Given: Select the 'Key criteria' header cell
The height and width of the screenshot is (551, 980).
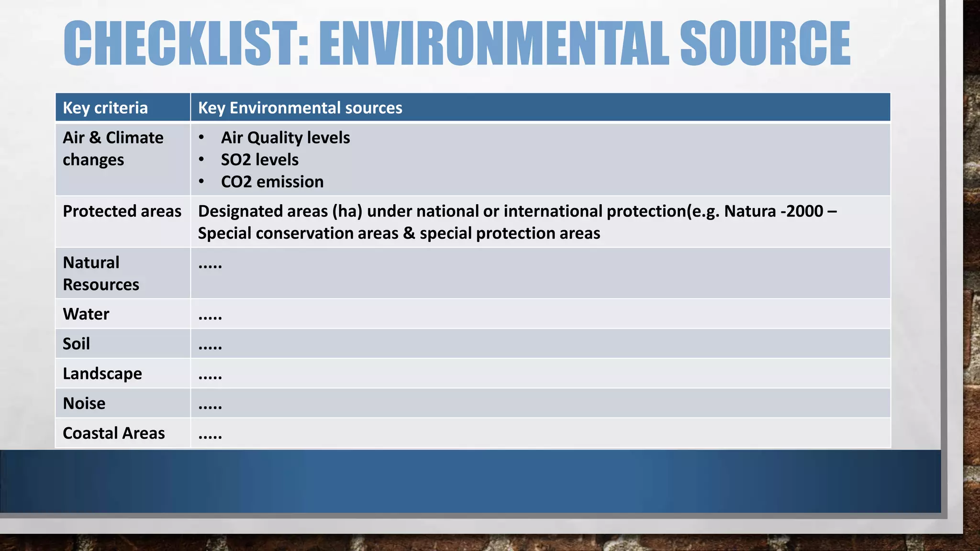Looking at the screenshot, I should point(123,108).
